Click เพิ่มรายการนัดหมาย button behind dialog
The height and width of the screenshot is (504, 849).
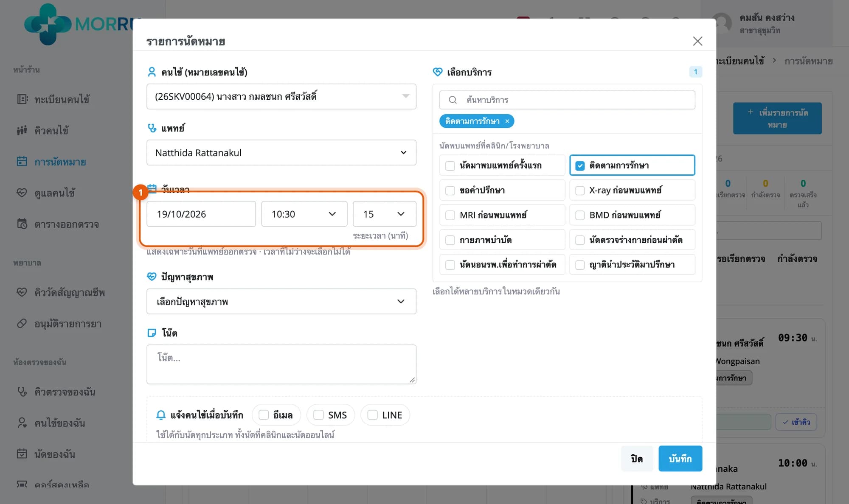tap(777, 118)
